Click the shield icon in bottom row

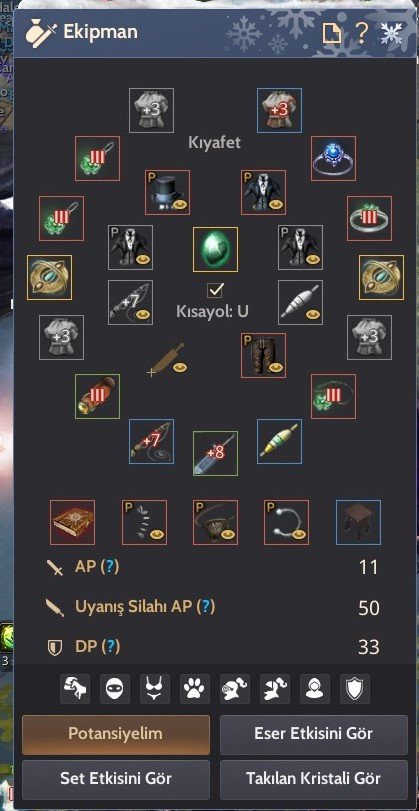[355, 688]
